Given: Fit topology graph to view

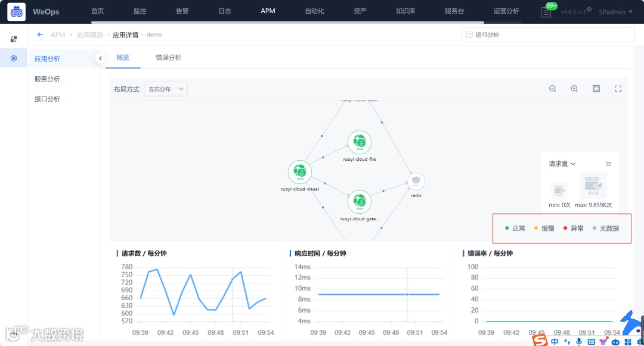Looking at the screenshot, I should [x=596, y=89].
